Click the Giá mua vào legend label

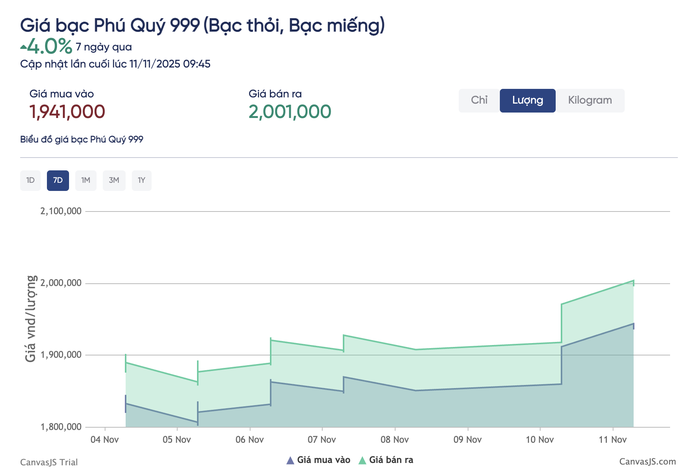tap(324, 460)
